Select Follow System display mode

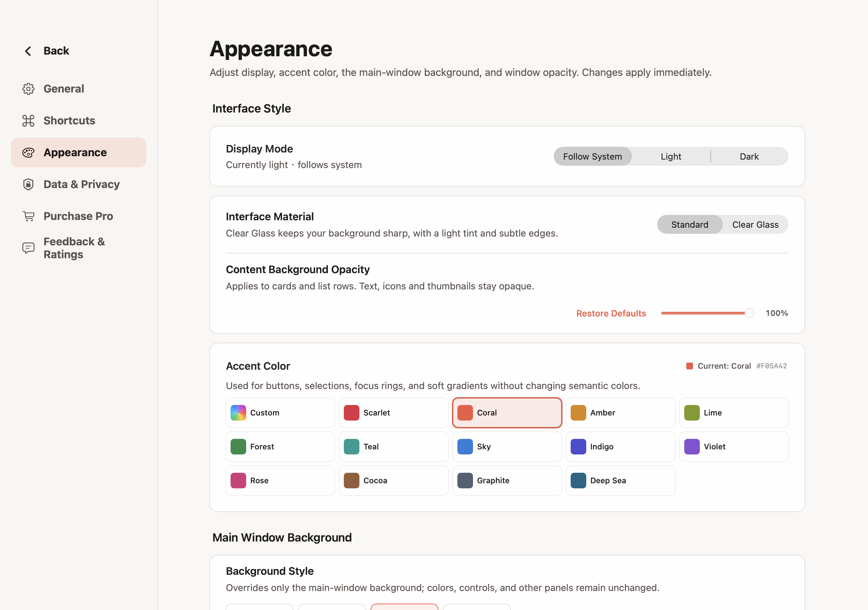[592, 157]
